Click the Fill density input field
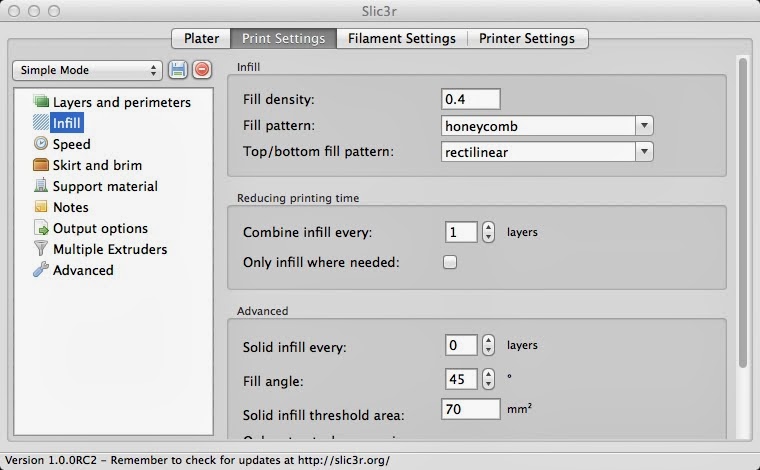The width and height of the screenshot is (760, 470). (x=471, y=99)
